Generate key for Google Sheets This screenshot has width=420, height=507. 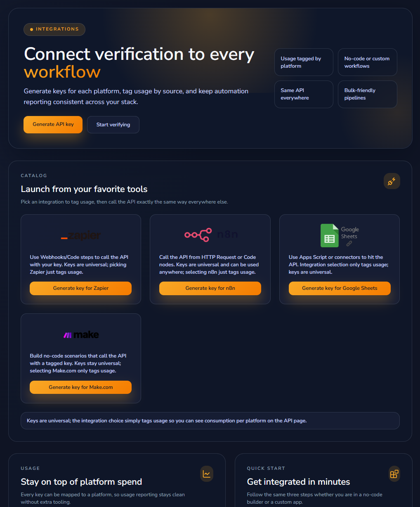point(340,288)
